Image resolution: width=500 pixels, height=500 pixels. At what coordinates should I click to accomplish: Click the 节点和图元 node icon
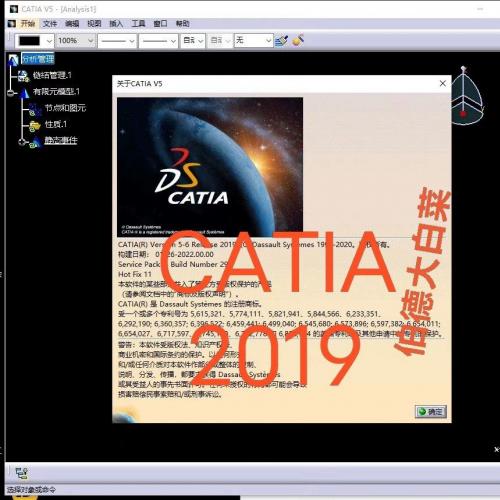pos(35,109)
